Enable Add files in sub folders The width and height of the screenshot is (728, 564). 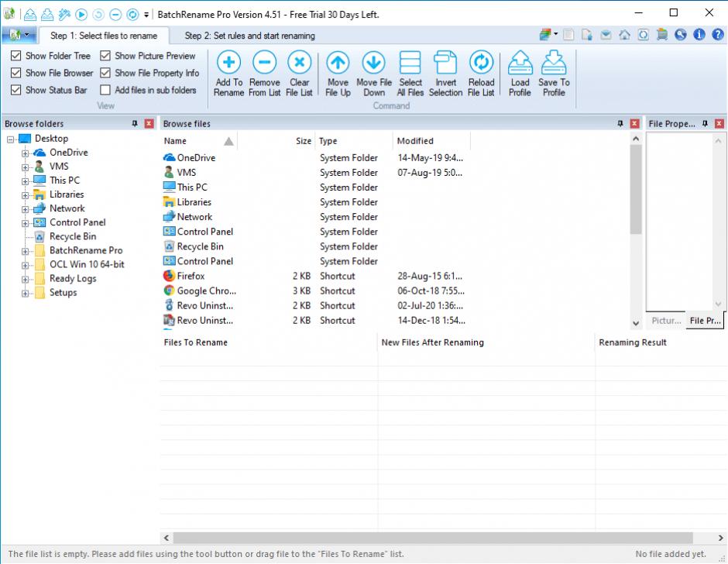pyautogui.click(x=105, y=90)
